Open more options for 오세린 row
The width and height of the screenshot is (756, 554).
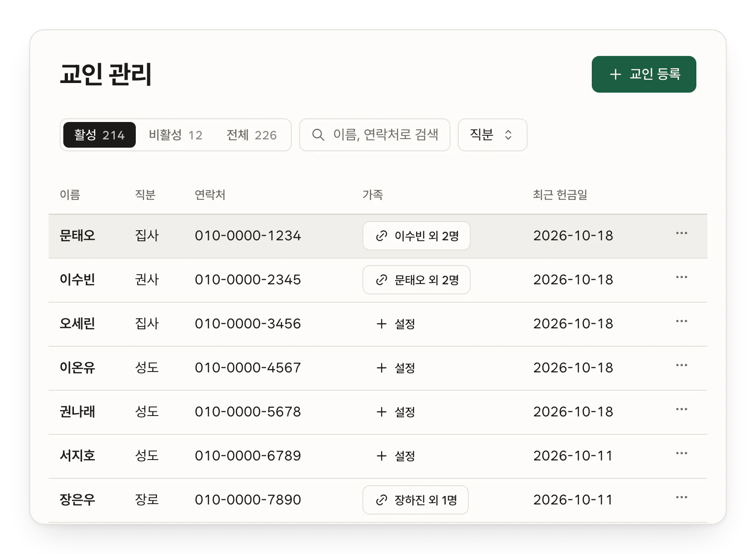pos(681,321)
